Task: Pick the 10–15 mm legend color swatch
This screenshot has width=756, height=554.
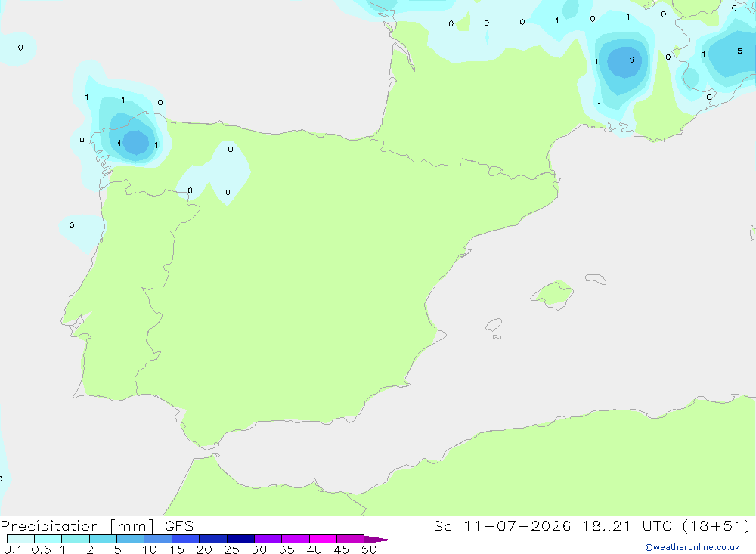Action: click(x=158, y=539)
